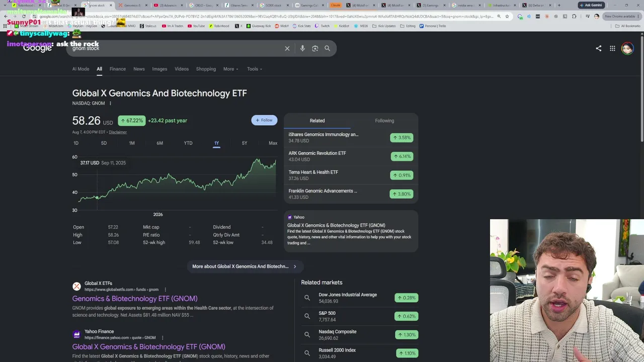Image resolution: width=644 pixels, height=362 pixels.
Task: Show the 1M chart range
Action: click(132, 143)
